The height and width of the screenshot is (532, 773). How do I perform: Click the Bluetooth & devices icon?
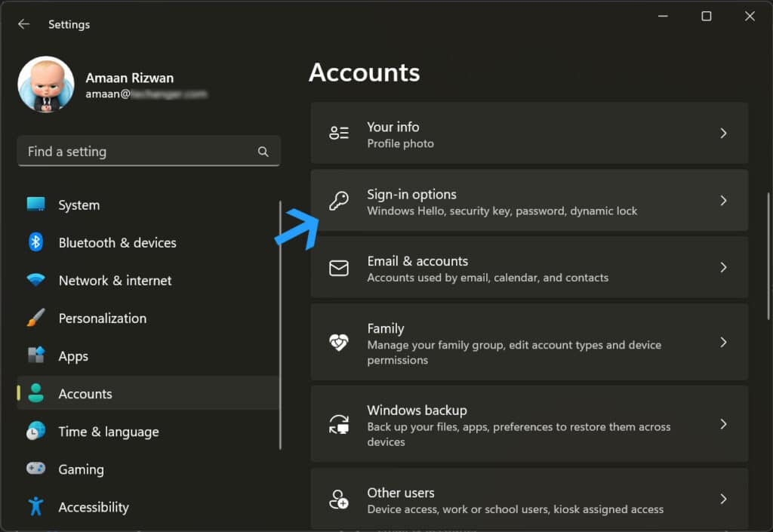coord(35,242)
